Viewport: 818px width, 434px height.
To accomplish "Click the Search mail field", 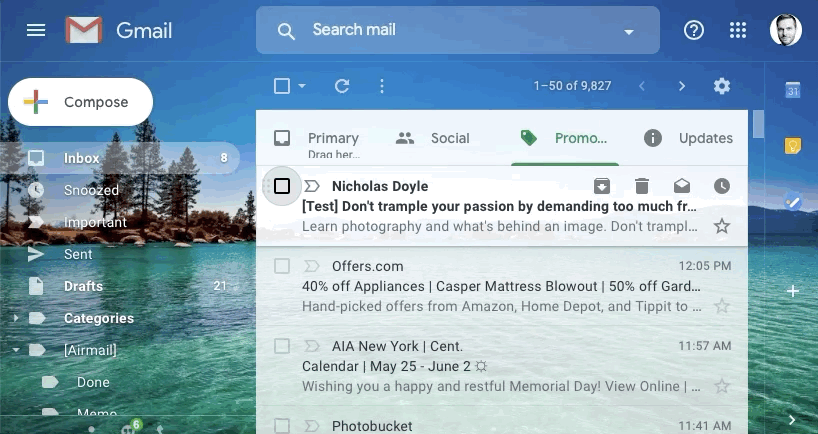I will click(458, 30).
